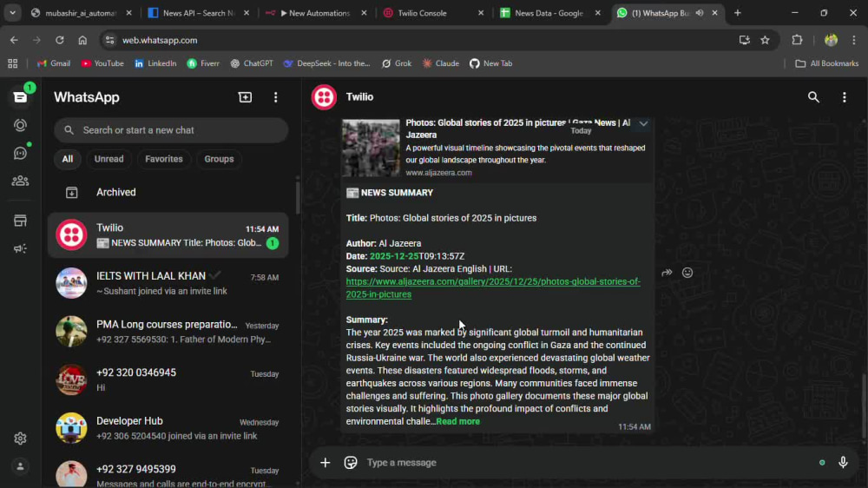
Task: Open the Communities icon in sidebar
Action: pos(21,181)
